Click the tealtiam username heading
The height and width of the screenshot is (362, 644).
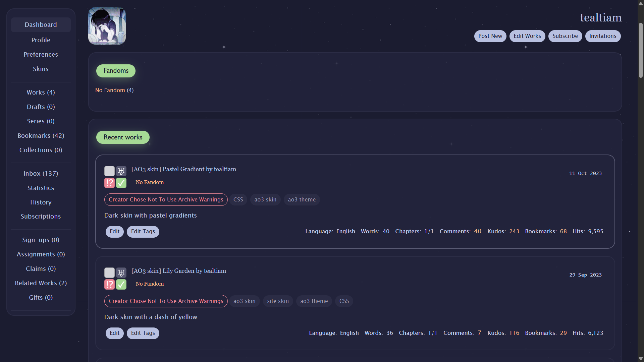point(601,18)
